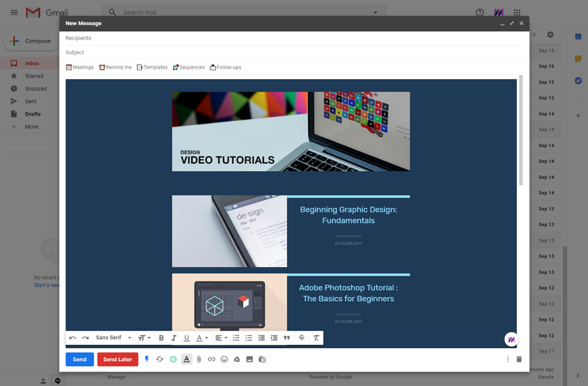Expand the search mail options dropdown
The height and width of the screenshot is (386, 588).
tap(375, 12)
